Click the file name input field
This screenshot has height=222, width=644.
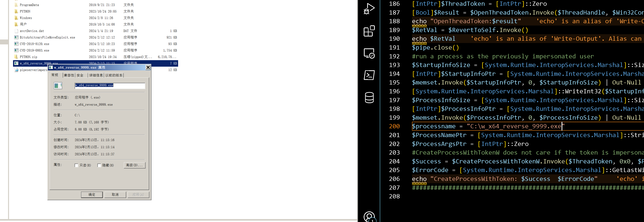(110, 86)
